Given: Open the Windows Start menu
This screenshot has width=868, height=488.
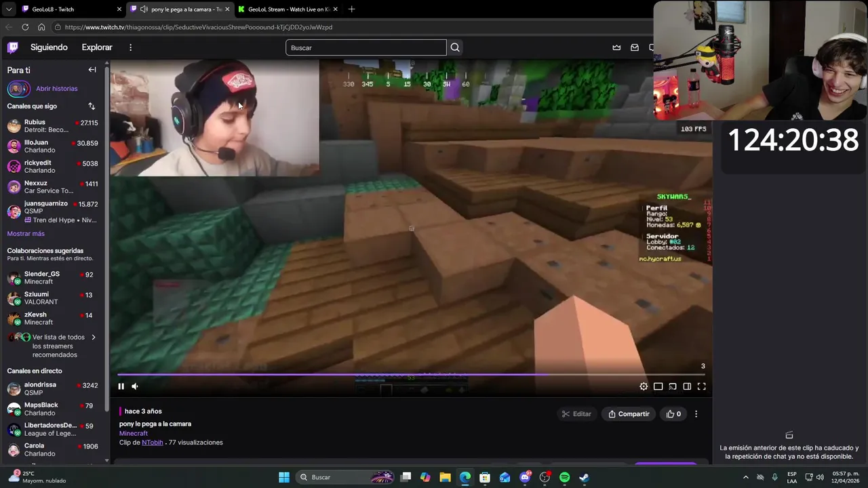Looking at the screenshot, I should [x=284, y=477].
